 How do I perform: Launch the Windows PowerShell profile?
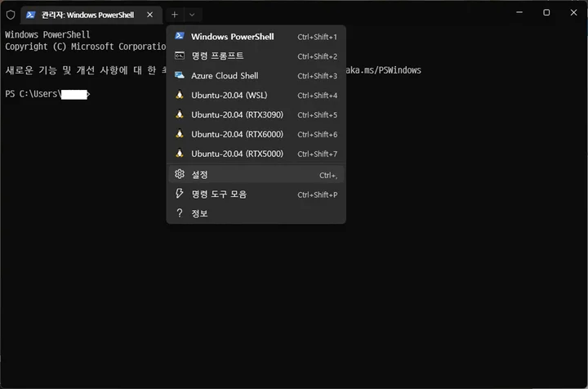232,37
